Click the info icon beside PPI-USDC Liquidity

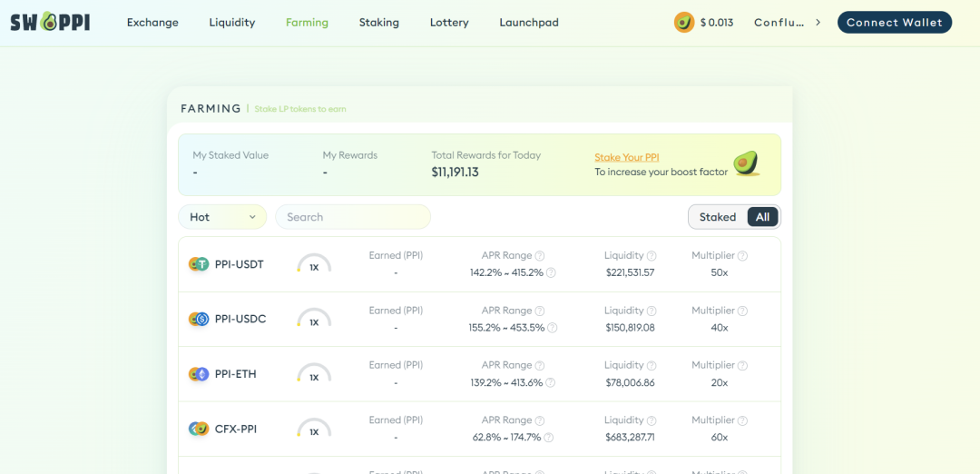click(652, 311)
